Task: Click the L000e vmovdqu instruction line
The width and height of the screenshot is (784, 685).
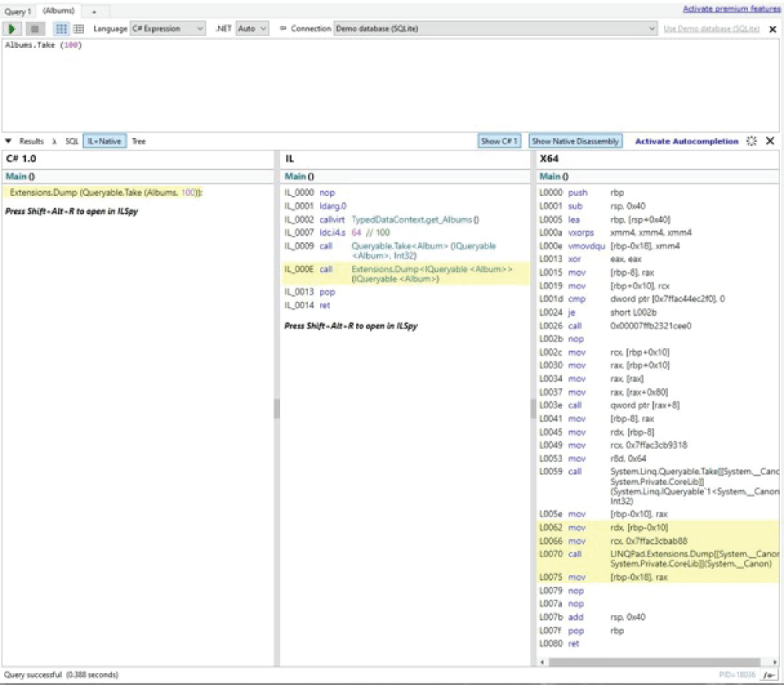Action: coord(609,246)
